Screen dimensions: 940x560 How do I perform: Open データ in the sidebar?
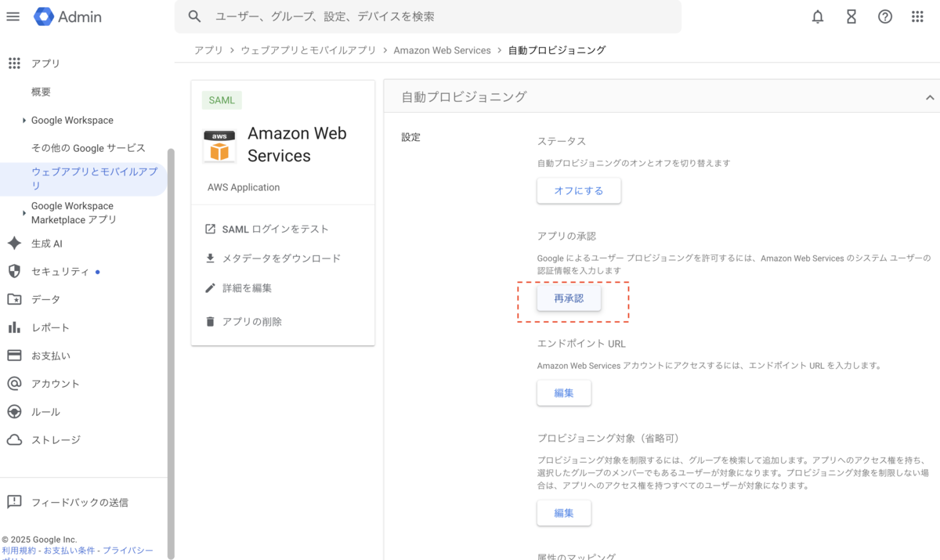(x=45, y=299)
